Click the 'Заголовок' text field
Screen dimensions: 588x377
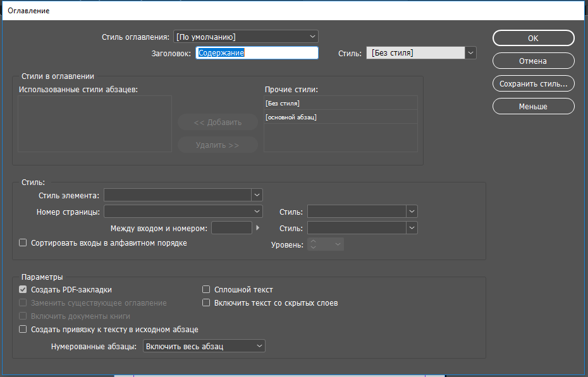click(257, 53)
